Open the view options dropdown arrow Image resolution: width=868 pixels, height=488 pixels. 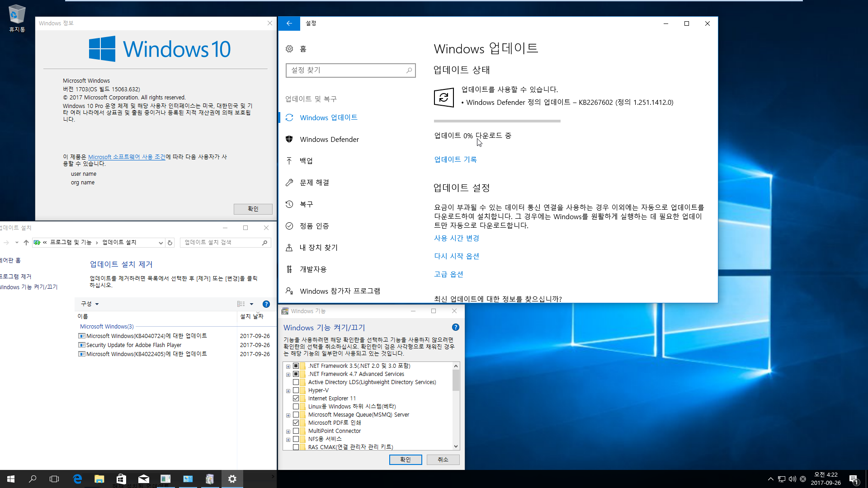point(251,304)
